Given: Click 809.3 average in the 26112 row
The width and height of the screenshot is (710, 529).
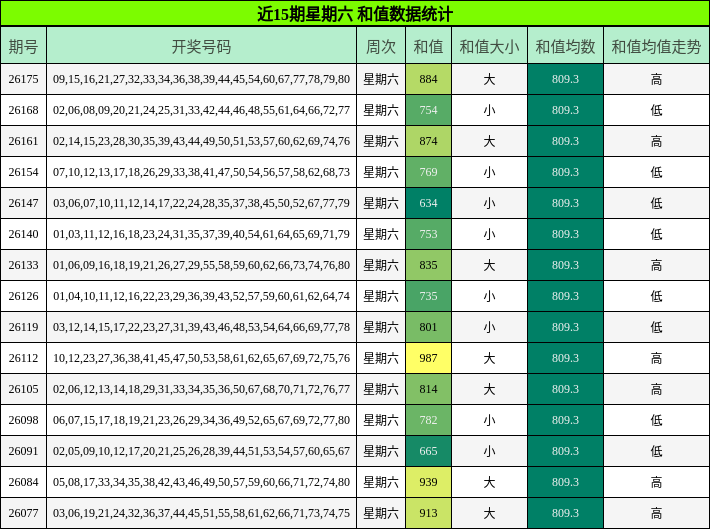Looking at the screenshot, I should [x=565, y=358].
